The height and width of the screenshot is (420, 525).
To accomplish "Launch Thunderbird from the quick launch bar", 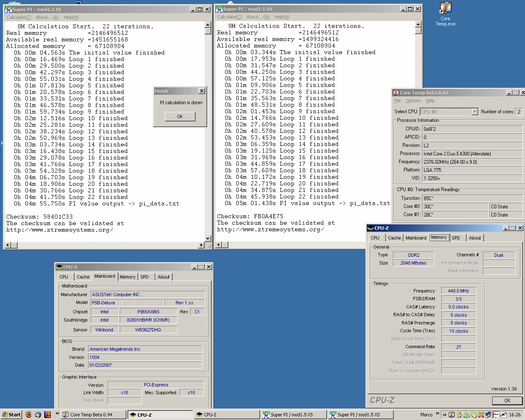I will [38, 415].
